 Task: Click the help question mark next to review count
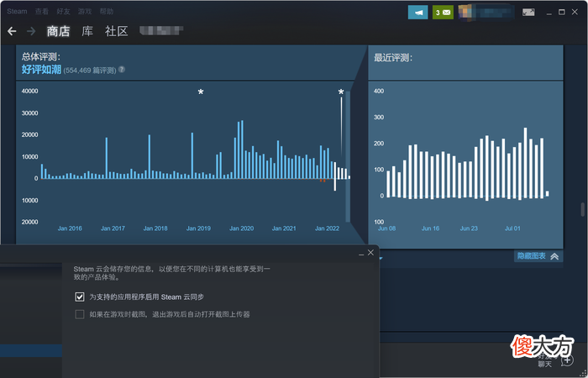[x=122, y=70]
